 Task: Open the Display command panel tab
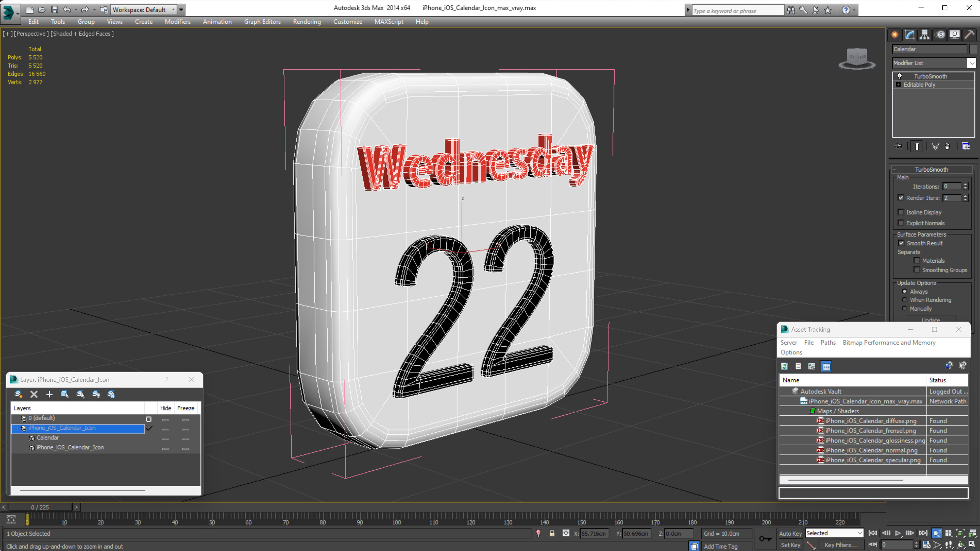pyautogui.click(x=955, y=35)
